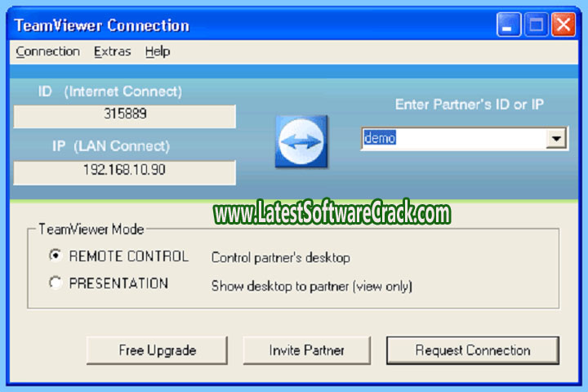Click the partner ID field containing demo
This screenshot has height=392, width=588.
pos(452,139)
